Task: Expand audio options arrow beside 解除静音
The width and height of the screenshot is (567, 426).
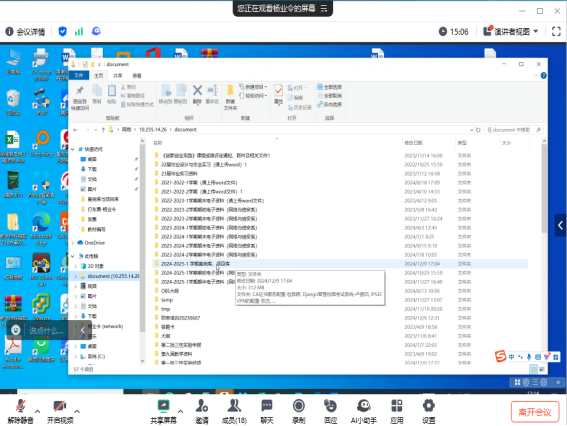Action: point(38,411)
